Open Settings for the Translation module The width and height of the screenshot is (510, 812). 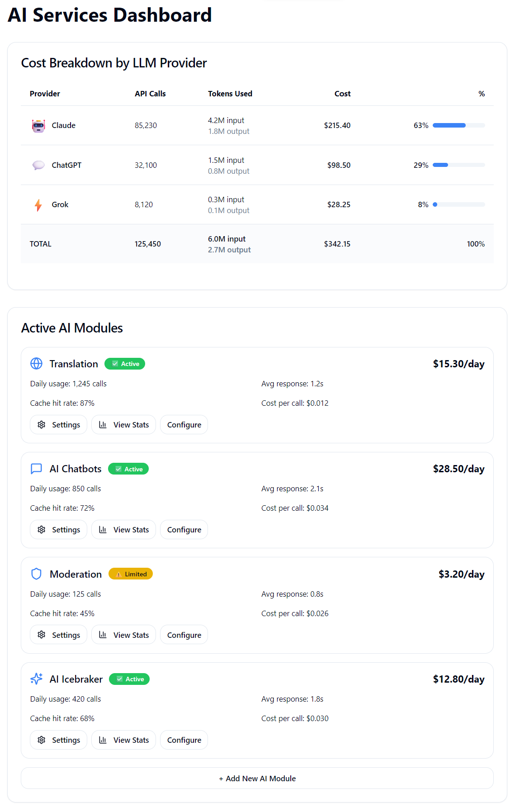(58, 425)
